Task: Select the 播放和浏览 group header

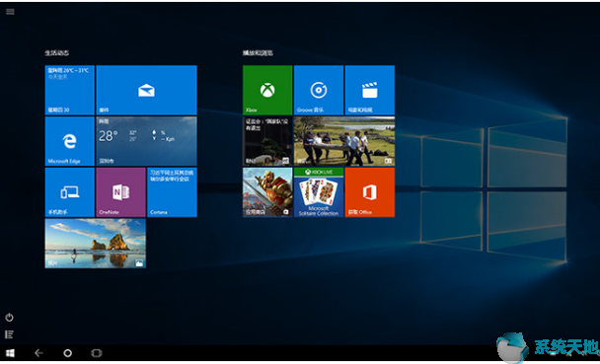Action: tap(258, 53)
